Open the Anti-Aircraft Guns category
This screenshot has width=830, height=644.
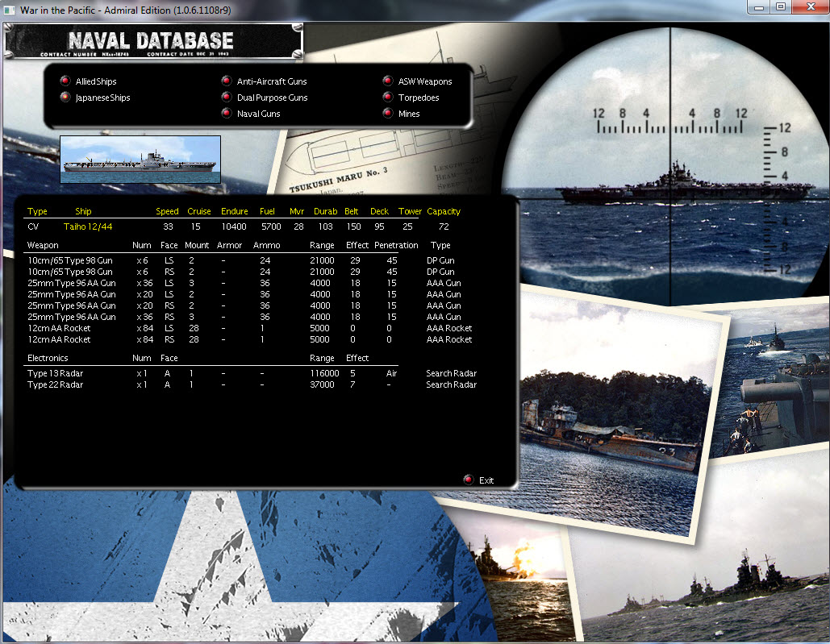(x=272, y=81)
